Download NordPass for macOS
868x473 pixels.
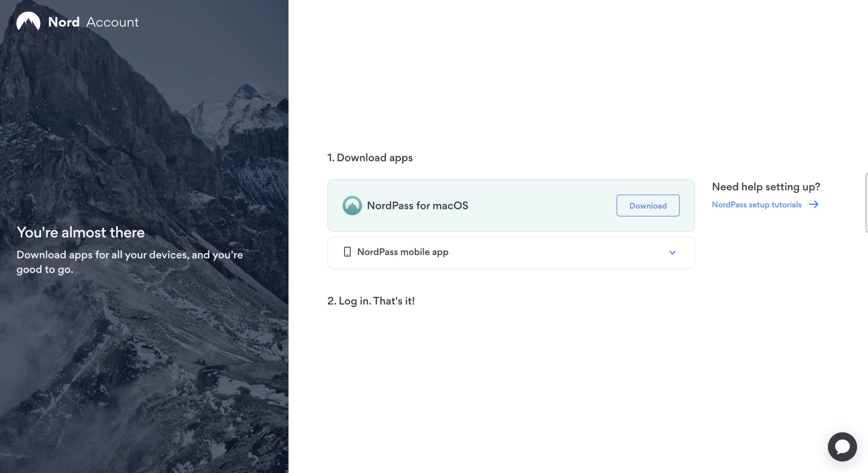(x=648, y=206)
